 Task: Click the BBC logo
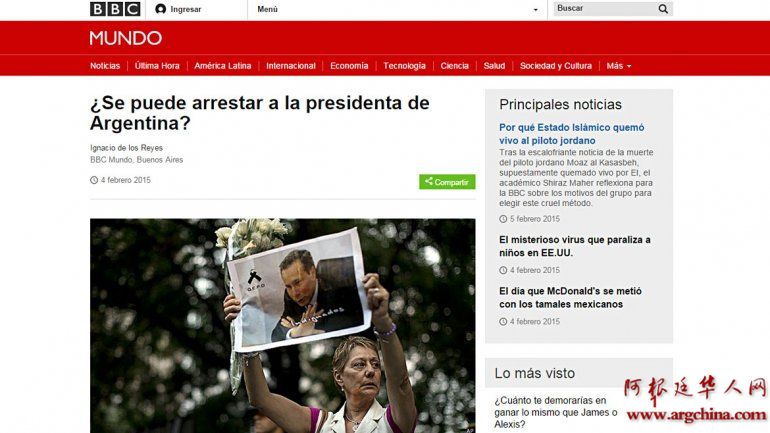(115, 9)
